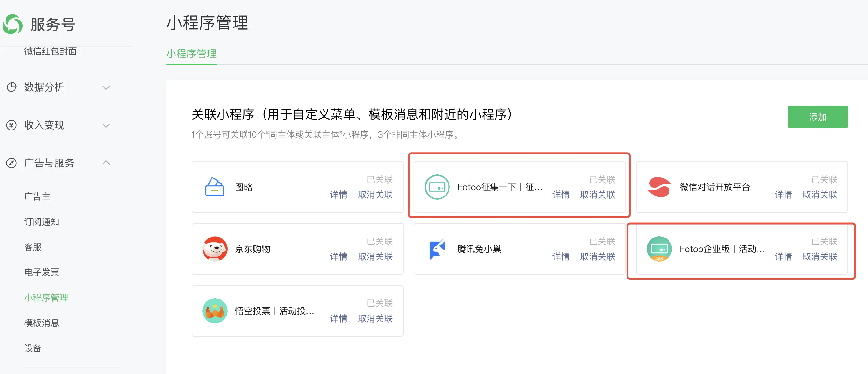Click the 腾讯兔小巢 rabbit icon
Viewport: 868px width, 374px height.
[437, 249]
